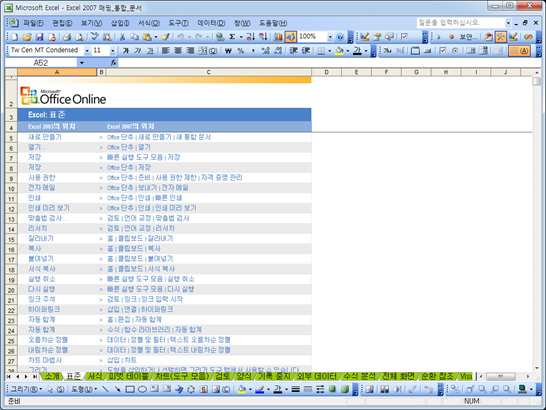The height and width of the screenshot is (410, 546).
Task: Click the insert function fx icon
Action: point(114,63)
